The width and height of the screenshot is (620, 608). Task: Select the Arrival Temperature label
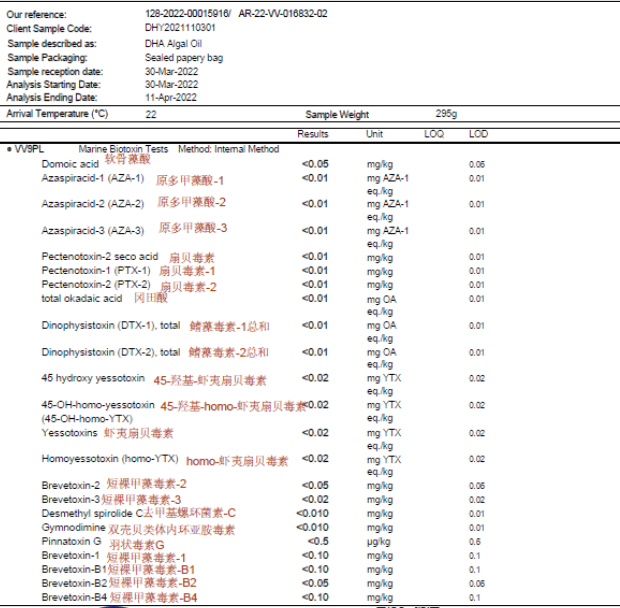click(57, 115)
